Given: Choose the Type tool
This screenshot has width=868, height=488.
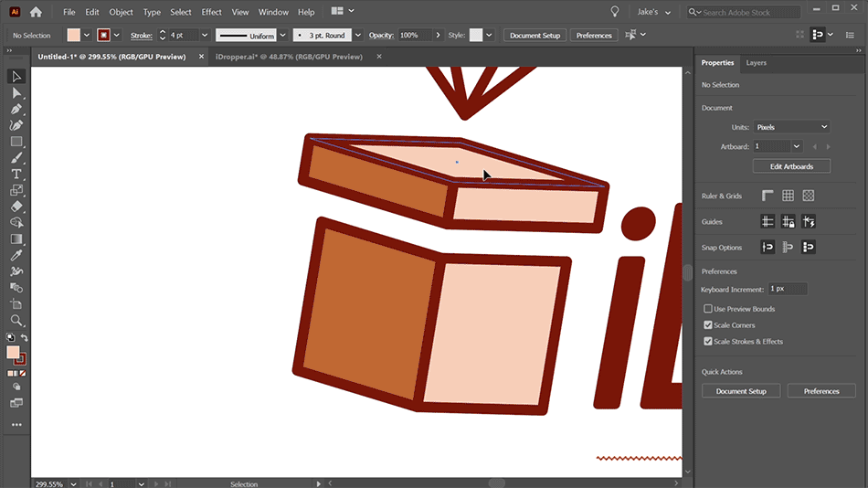Looking at the screenshot, I should tap(16, 174).
